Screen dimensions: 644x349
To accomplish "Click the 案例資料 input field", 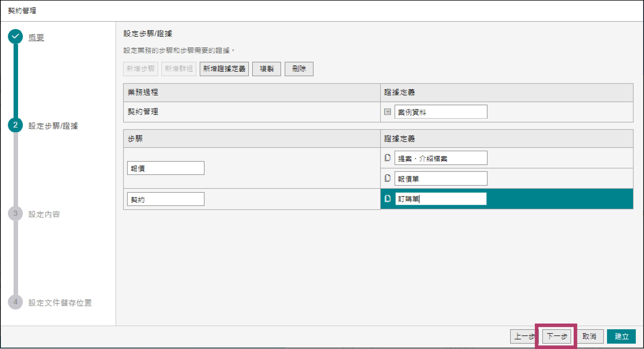I will (441, 112).
